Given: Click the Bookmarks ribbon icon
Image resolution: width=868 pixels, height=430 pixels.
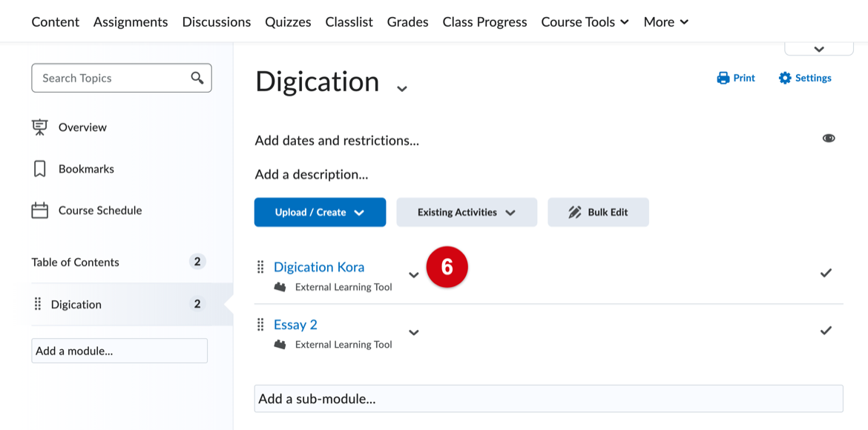Looking at the screenshot, I should point(39,169).
